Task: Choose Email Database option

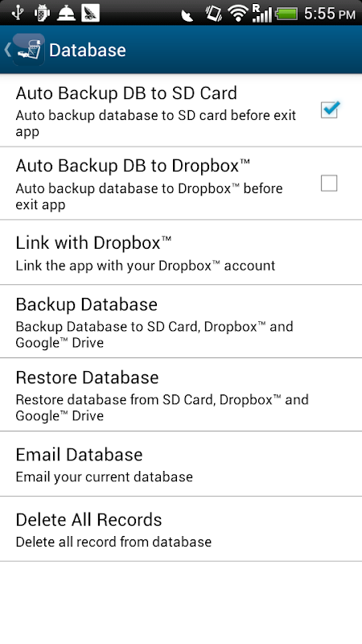Action: pyautogui.click(x=181, y=464)
